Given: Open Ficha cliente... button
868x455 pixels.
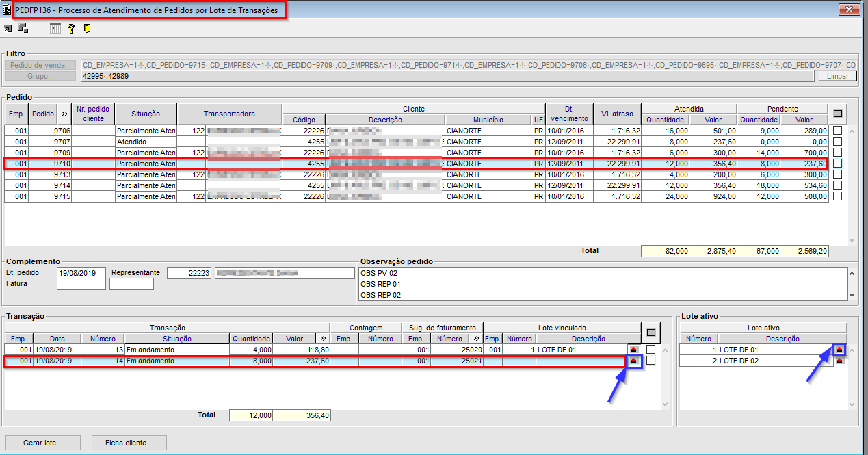Looking at the screenshot, I should pyautogui.click(x=129, y=443).
